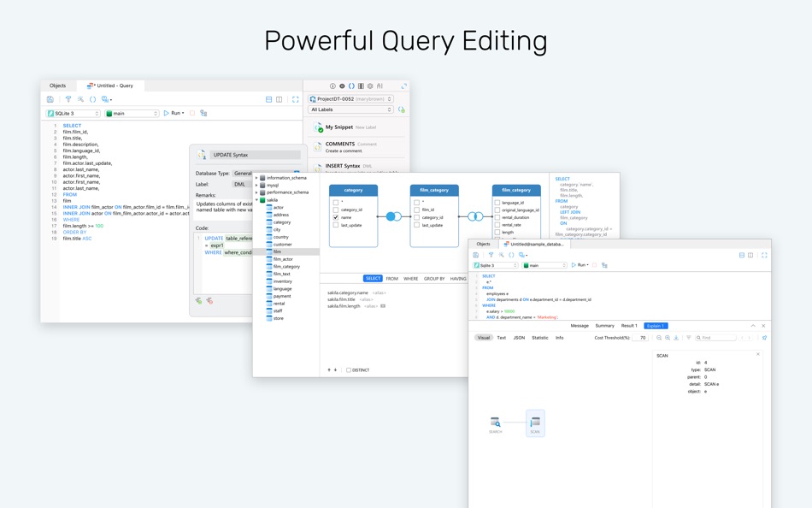
Task: Switch to Result 1 tab
Action: (x=629, y=326)
